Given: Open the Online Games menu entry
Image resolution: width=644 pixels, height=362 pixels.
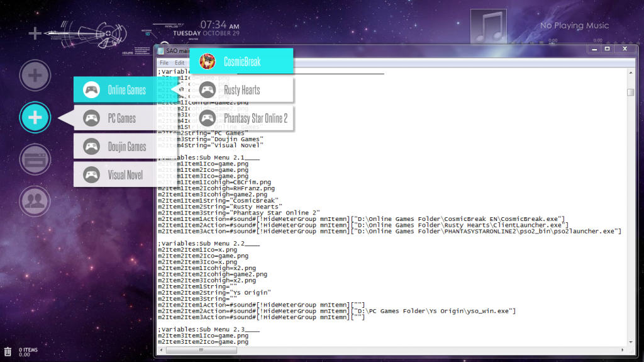Looking at the screenshot, I should [126, 89].
